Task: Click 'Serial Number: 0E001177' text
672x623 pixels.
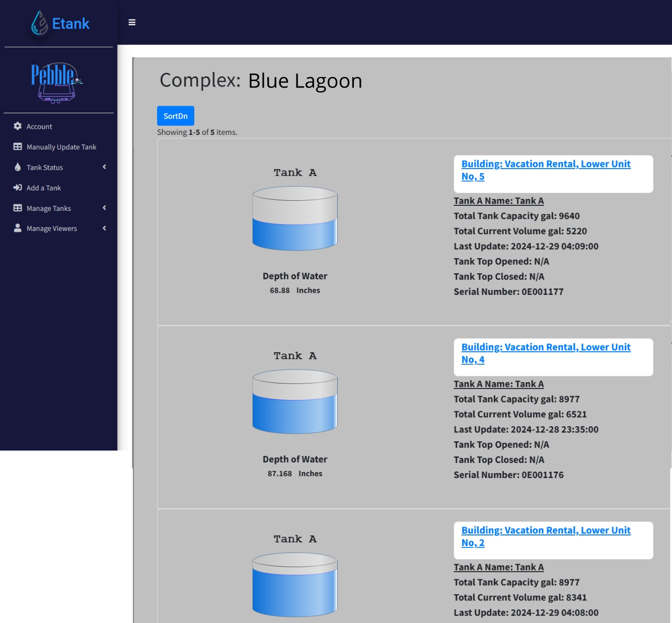Action: tap(509, 291)
